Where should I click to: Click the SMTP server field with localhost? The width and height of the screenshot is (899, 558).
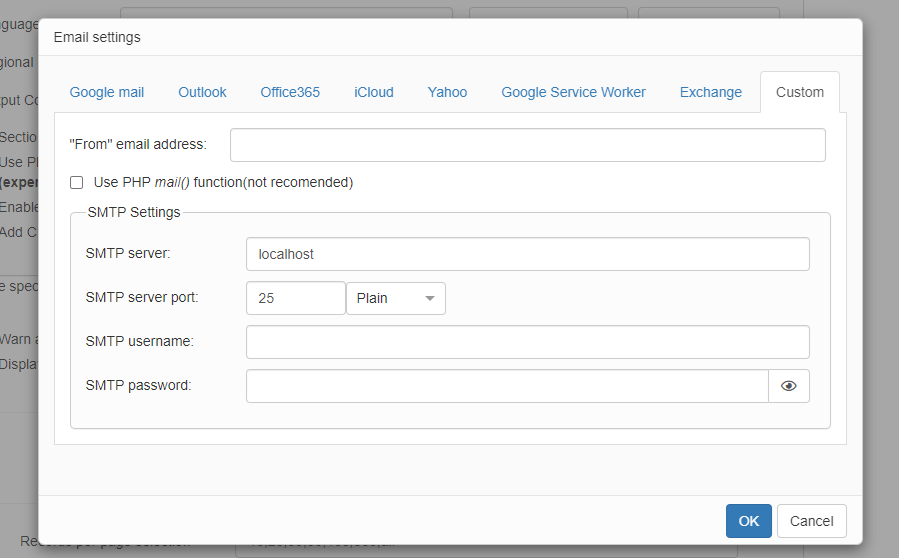527,254
